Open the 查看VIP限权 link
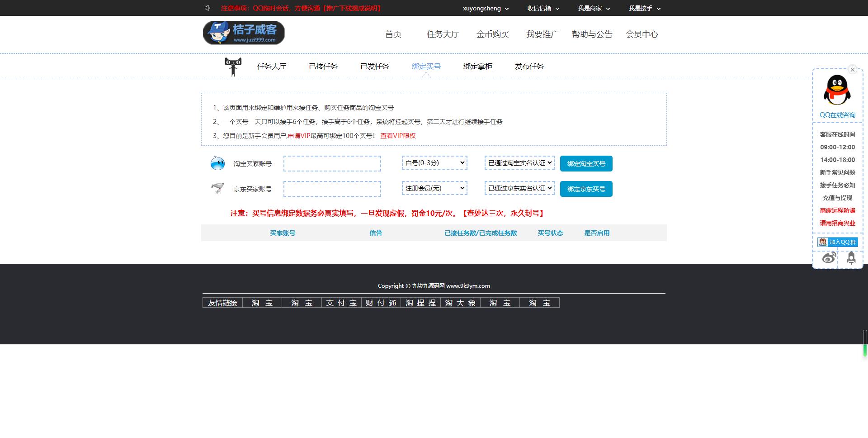The height and width of the screenshot is (438, 868). pyautogui.click(x=397, y=135)
